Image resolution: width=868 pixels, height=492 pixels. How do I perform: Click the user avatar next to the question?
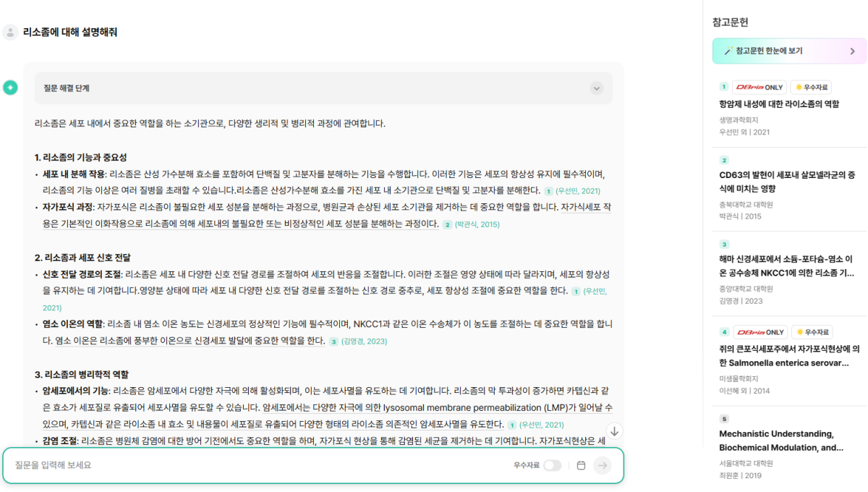pyautogui.click(x=10, y=32)
